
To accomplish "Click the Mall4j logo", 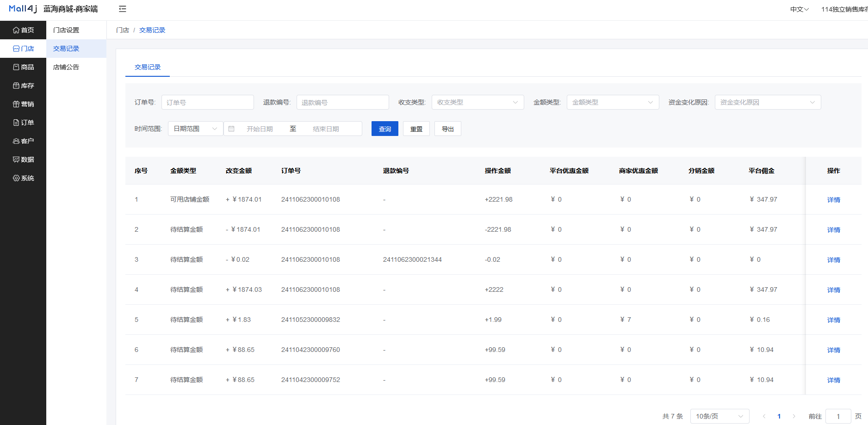I will click(x=23, y=9).
